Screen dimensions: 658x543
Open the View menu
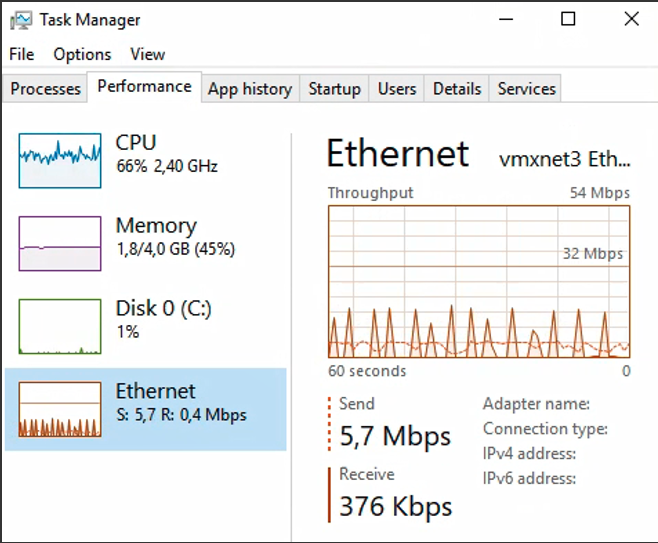[x=147, y=54]
